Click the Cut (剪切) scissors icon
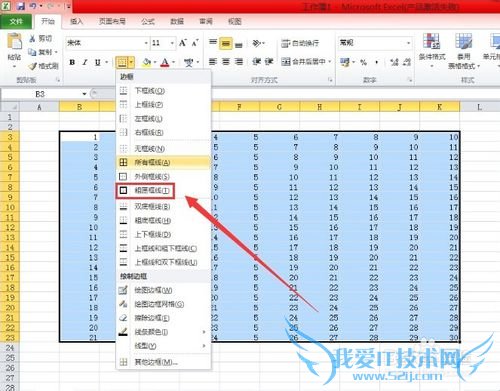500x391 pixels. click(x=32, y=38)
